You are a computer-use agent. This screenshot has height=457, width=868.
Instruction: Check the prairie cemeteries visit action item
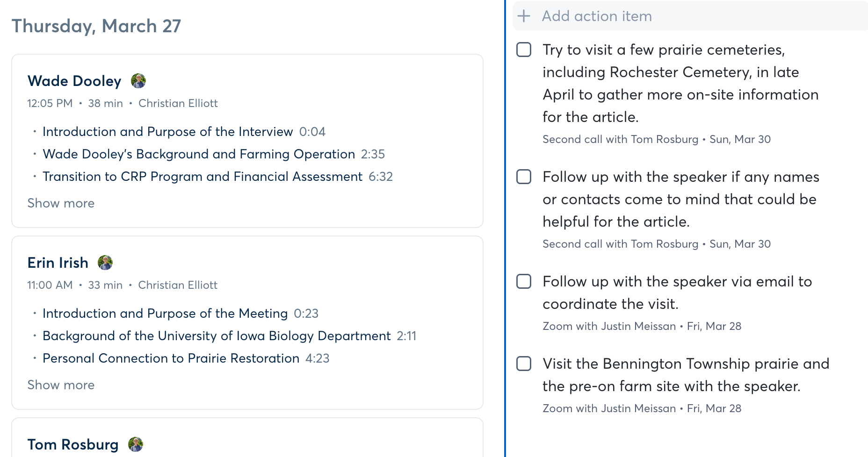(524, 50)
